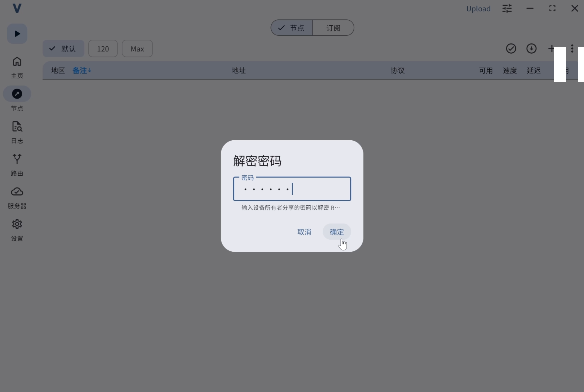584x392 pixels.
Task: Click the V app logo
Action: pyautogui.click(x=17, y=8)
